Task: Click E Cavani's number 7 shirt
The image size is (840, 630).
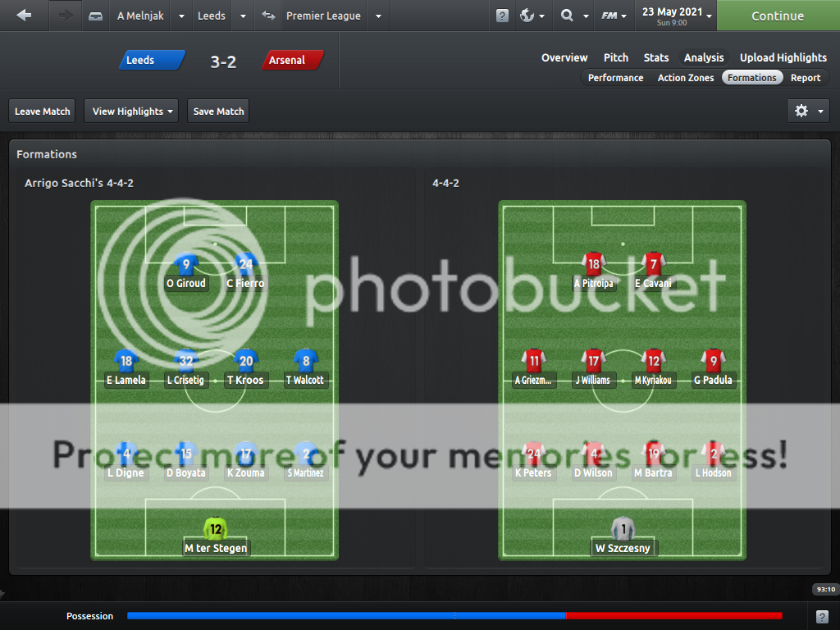Action: [653, 265]
